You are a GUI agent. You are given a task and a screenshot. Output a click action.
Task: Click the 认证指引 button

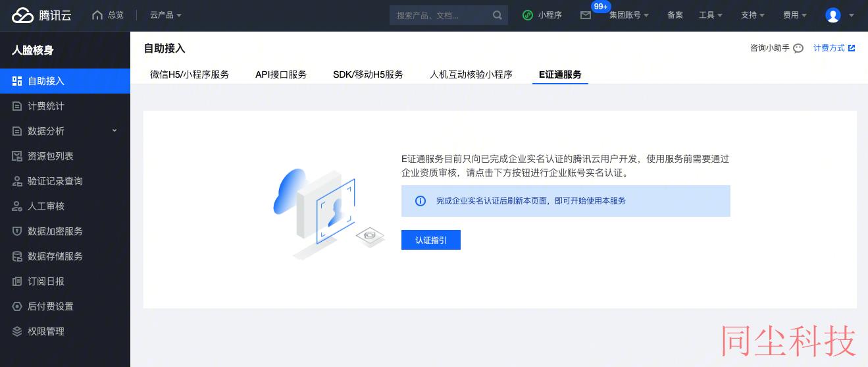pos(431,240)
